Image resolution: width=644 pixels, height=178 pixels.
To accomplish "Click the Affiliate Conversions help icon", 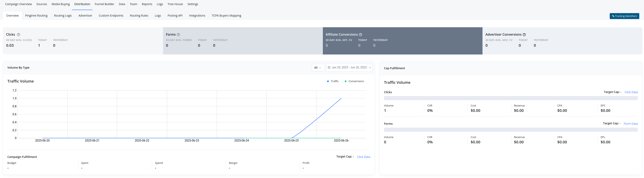I will pos(361,35).
